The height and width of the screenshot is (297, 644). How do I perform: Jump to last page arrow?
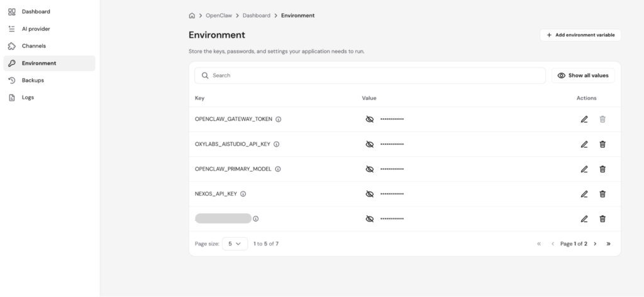coord(608,244)
